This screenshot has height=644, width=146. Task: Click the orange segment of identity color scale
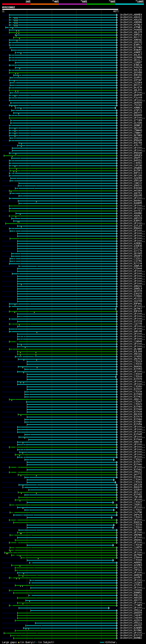tap(45, 4)
